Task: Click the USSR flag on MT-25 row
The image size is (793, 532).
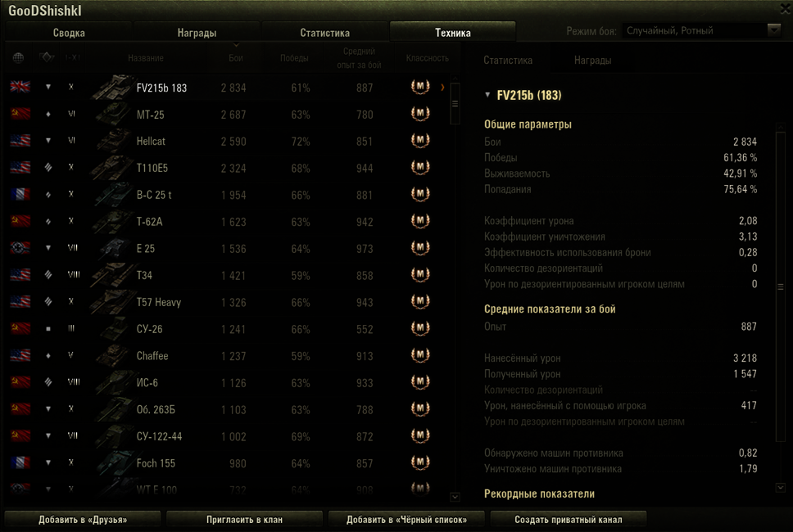Action: point(20,114)
